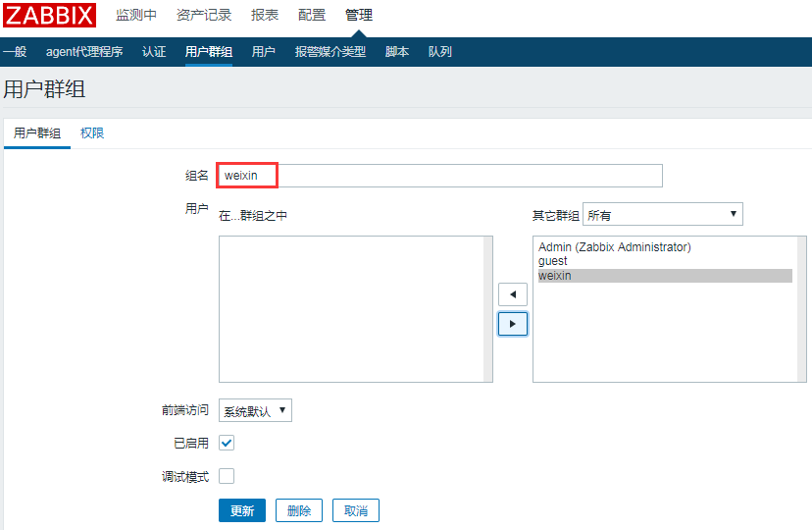The width and height of the screenshot is (812, 530).
Task: Switch to the 权限 tab
Action: [92, 133]
